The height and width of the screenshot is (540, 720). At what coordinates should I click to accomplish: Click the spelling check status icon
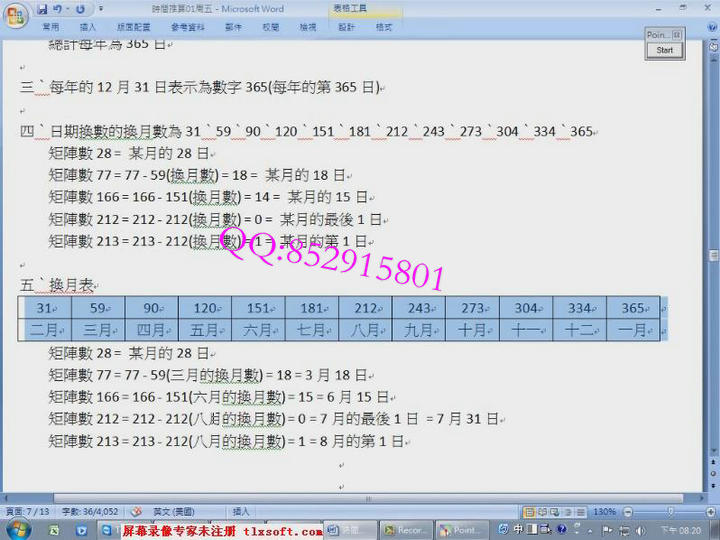(x=136, y=511)
